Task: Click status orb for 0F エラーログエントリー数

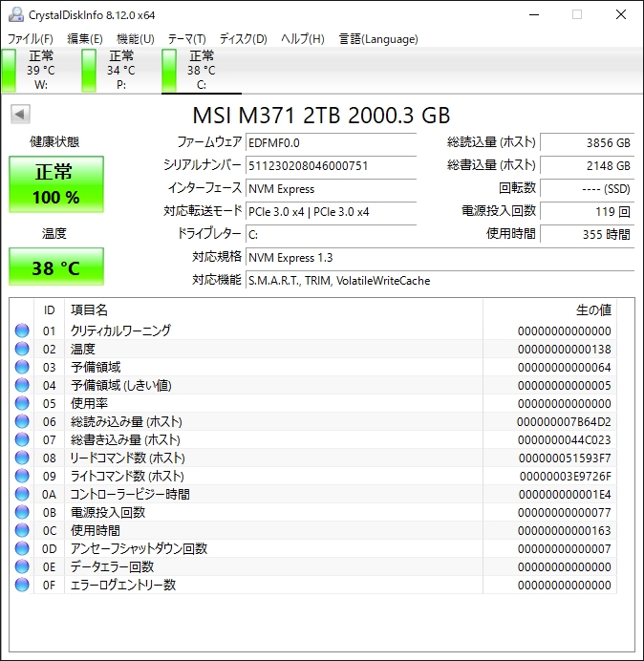Action: [x=22, y=585]
